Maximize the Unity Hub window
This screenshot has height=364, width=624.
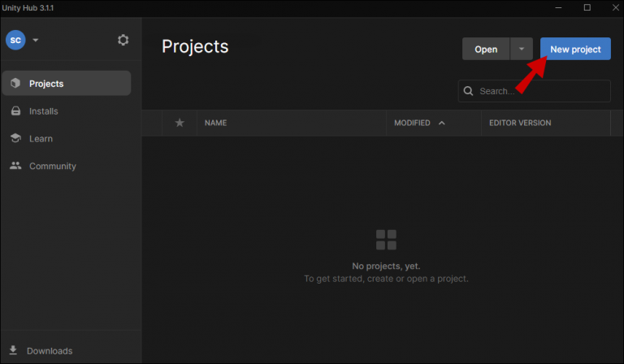pyautogui.click(x=587, y=7)
